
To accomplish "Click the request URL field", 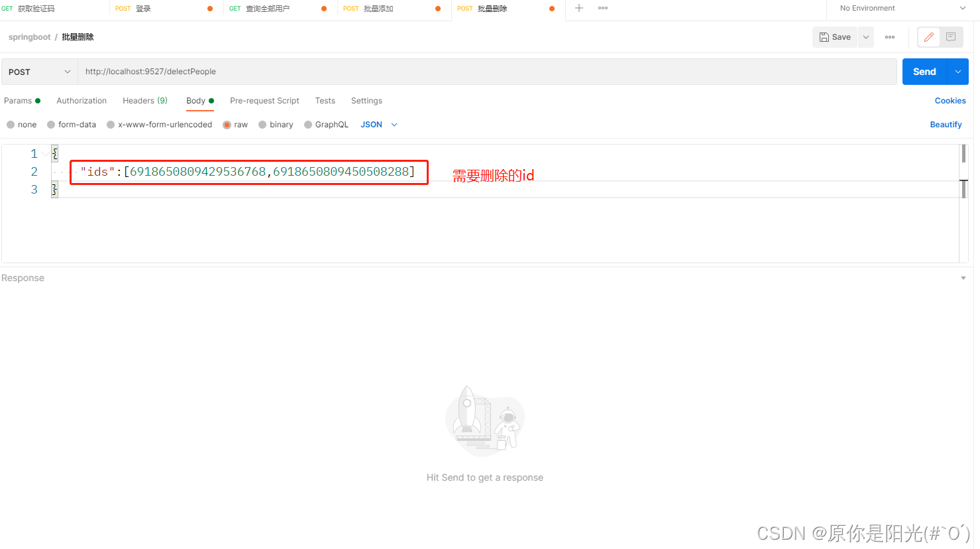I will pyautogui.click(x=487, y=72).
